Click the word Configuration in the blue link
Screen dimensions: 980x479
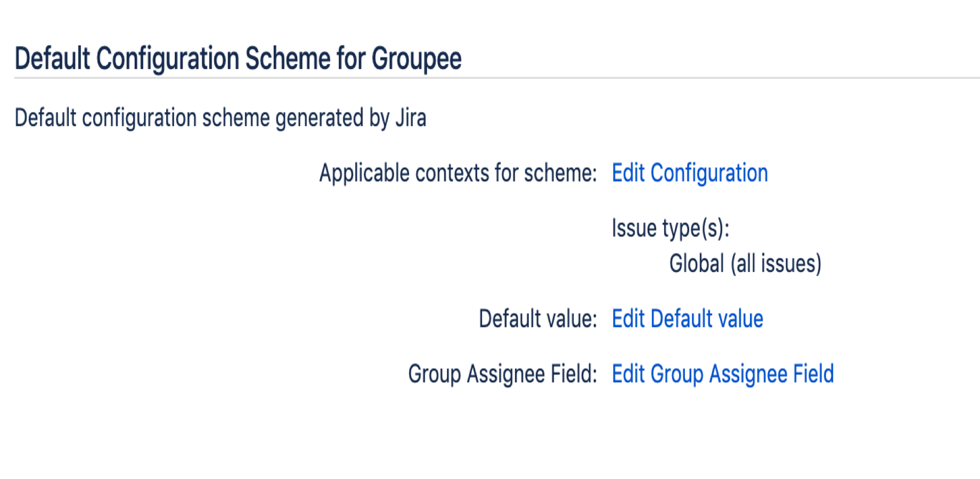pyautogui.click(x=709, y=174)
